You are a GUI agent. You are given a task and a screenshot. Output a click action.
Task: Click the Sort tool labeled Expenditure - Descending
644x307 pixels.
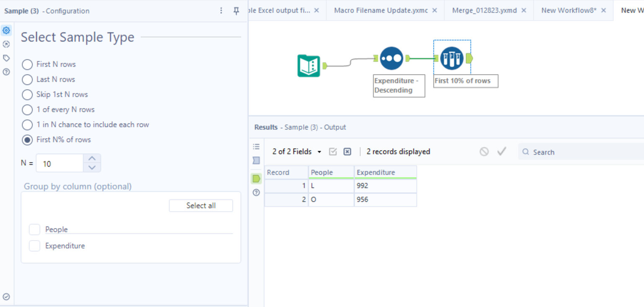pos(391,58)
